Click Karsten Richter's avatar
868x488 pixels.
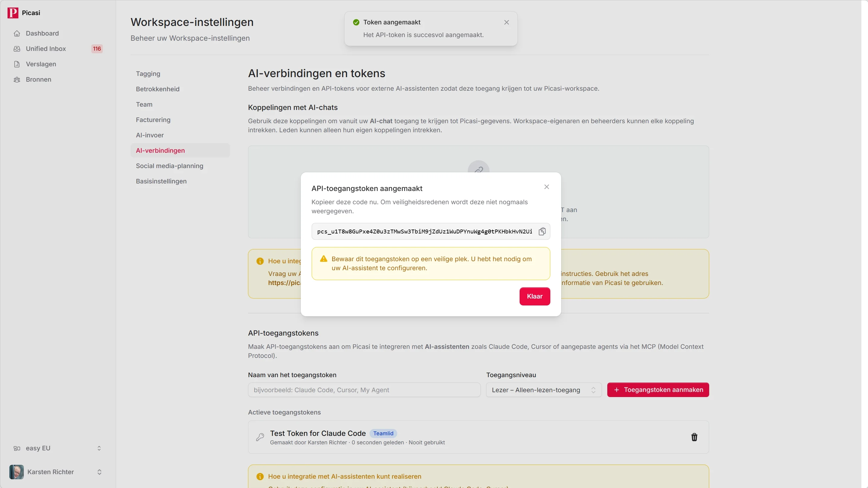(x=17, y=472)
